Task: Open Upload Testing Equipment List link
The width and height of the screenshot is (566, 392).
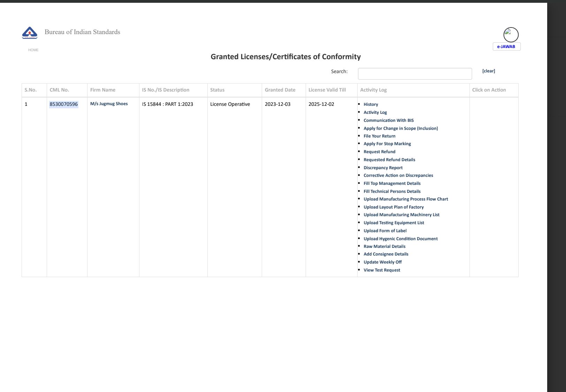Action: [x=394, y=223]
